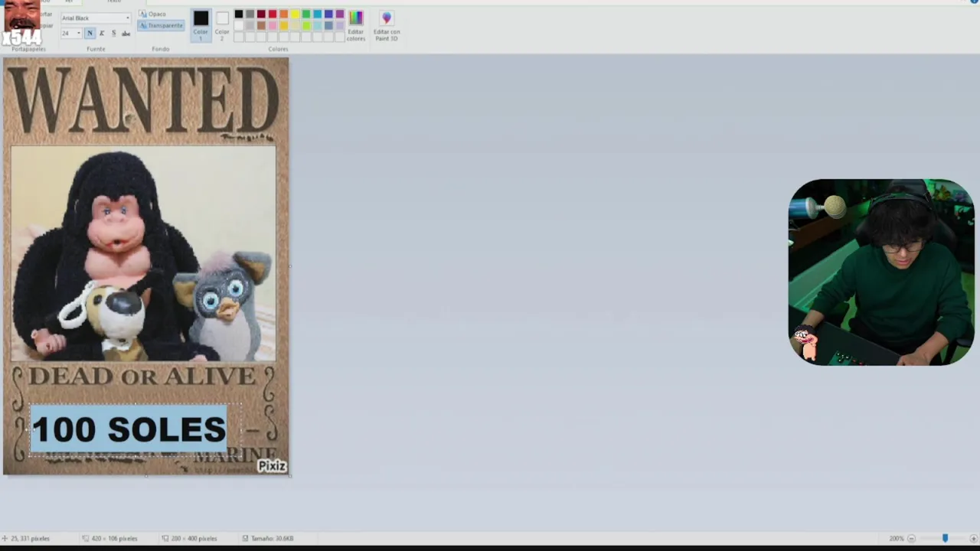The image size is (980, 551).
Task: Click the Cortar clipboard command
Action: [x=47, y=14]
